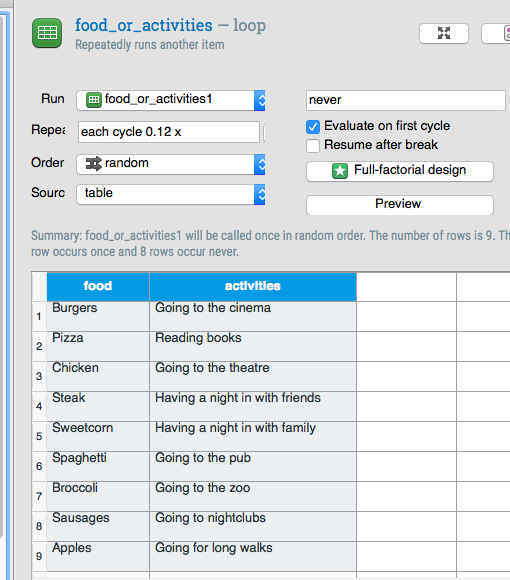The width and height of the screenshot is (510, 580).
Task: Click the shuffle icon in Order field
Action: point(93,163)
